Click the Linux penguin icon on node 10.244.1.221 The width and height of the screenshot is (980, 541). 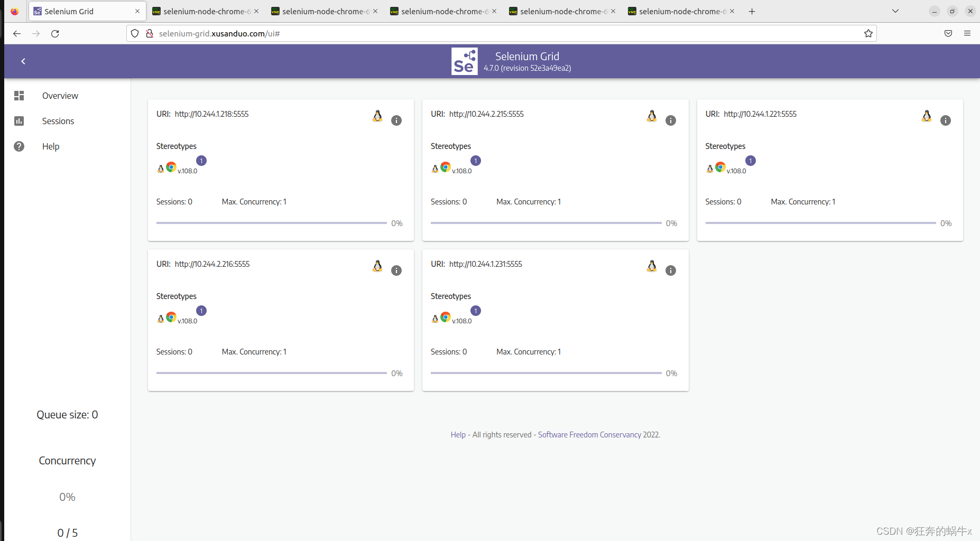(x=927, y=116)
